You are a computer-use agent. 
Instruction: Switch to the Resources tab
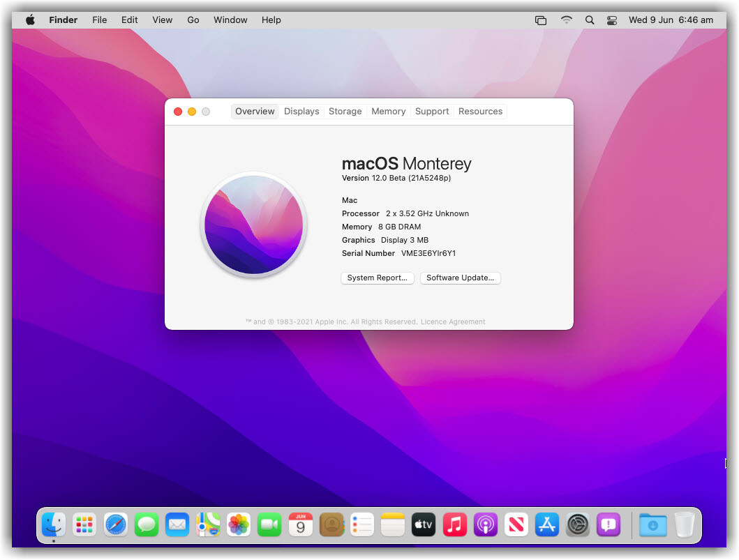click(480, 111)
